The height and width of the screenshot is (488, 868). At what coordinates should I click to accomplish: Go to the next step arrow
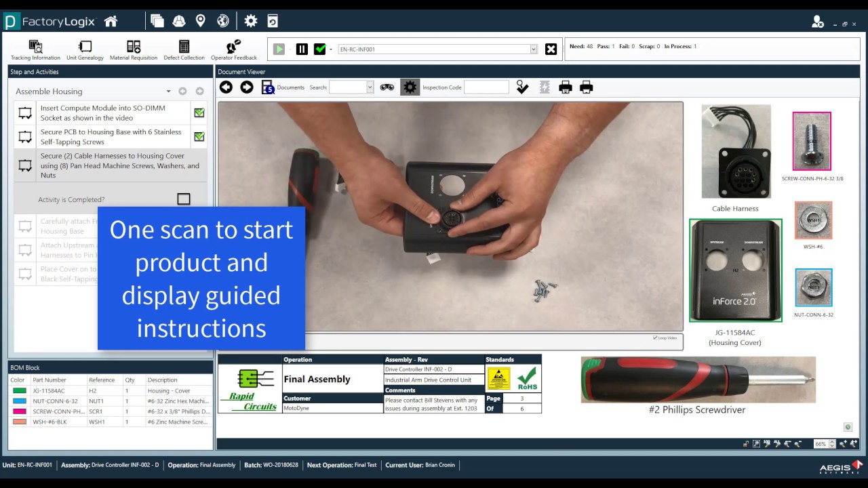199,91
